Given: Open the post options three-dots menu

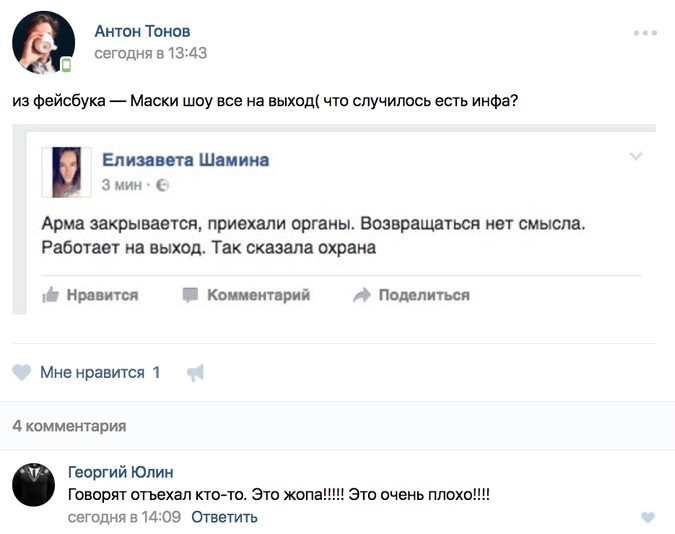Looking at the screenshot, I should 645,33.
